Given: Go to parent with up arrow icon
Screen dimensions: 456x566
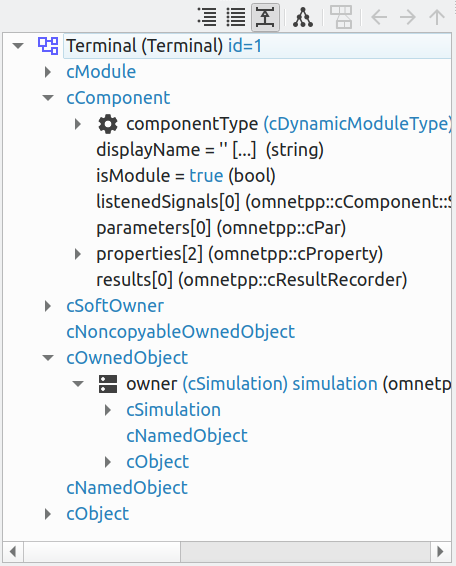Looking at the screenshot, I should [437, 17].
